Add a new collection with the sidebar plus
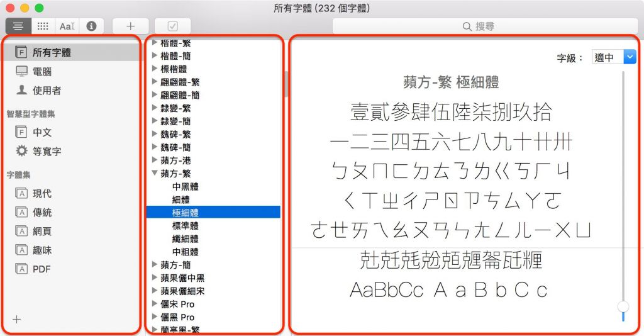This screenshot has height=336, width=644. 16,319
